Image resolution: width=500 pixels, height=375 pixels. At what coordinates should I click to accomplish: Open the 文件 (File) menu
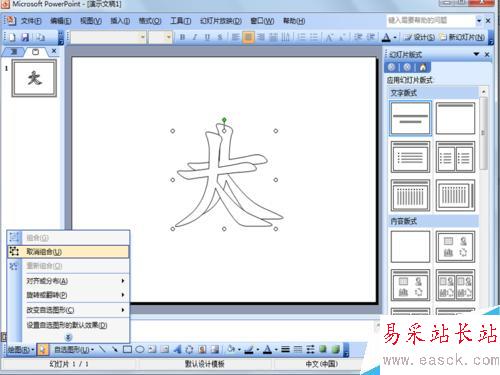click(31, 21)
